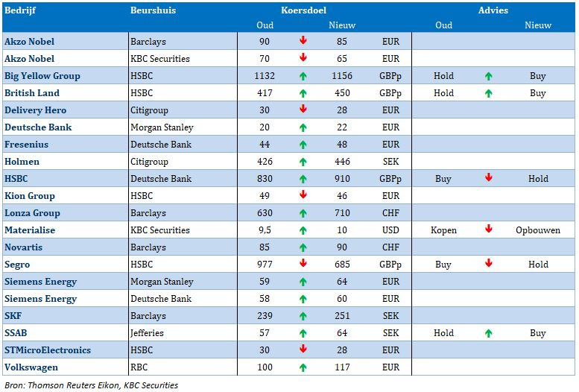Click the green price-target arrow in SSAB row
Screen dimensions: 579x392
303,333
